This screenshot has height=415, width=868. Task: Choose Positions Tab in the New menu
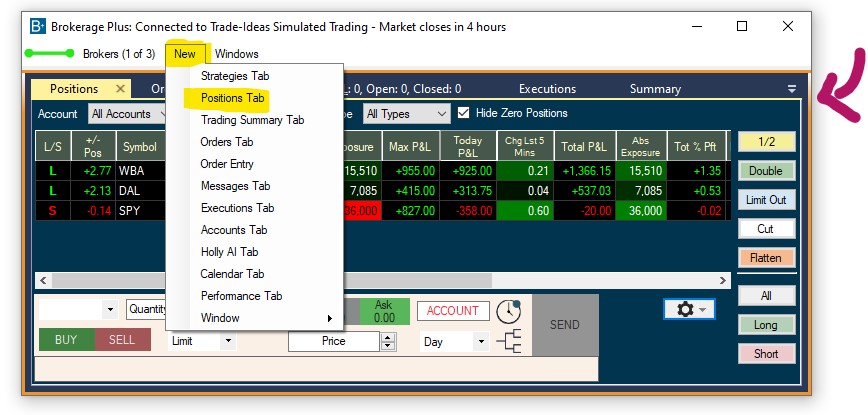click(x=232, y=98)
